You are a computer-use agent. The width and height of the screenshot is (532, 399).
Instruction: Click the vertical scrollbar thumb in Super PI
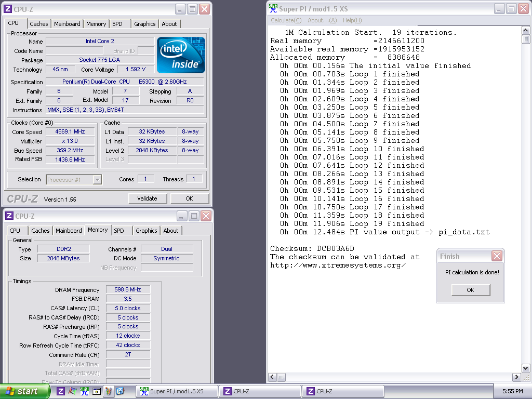click(x=525, y=39)
